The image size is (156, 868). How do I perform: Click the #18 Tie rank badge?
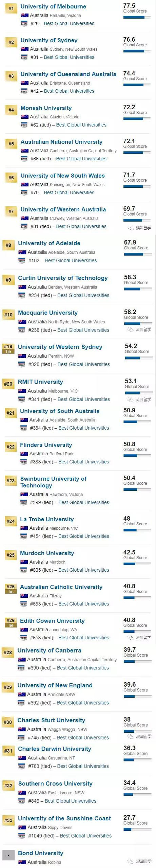click(8, 348)
